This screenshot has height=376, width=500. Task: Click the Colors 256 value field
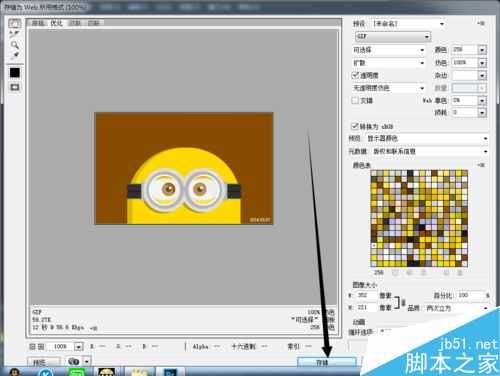coord(465,50)
